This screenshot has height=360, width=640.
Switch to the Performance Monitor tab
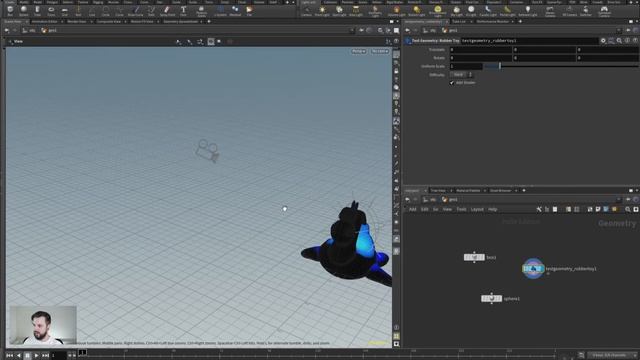coord(493,22)
